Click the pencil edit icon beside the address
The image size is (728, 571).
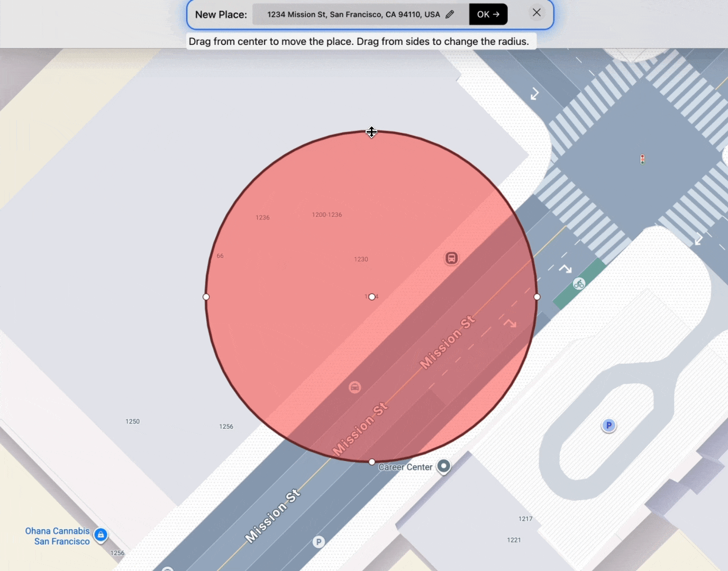pos(450,14)
